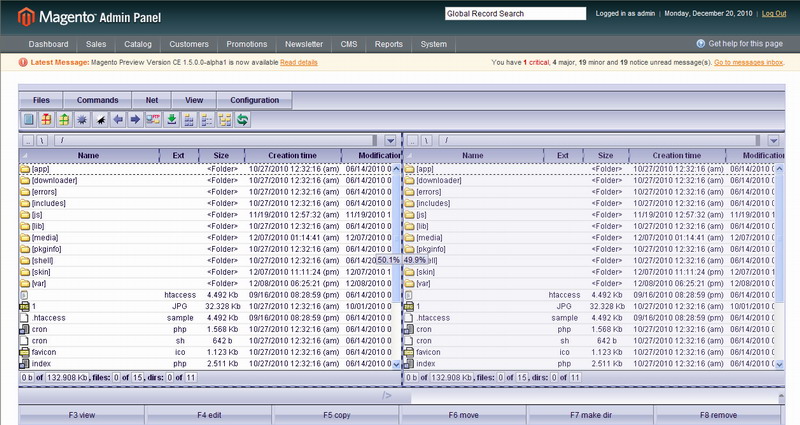800x425 pixels.
Task: Open the System admin menu
Action: (434, 44)
